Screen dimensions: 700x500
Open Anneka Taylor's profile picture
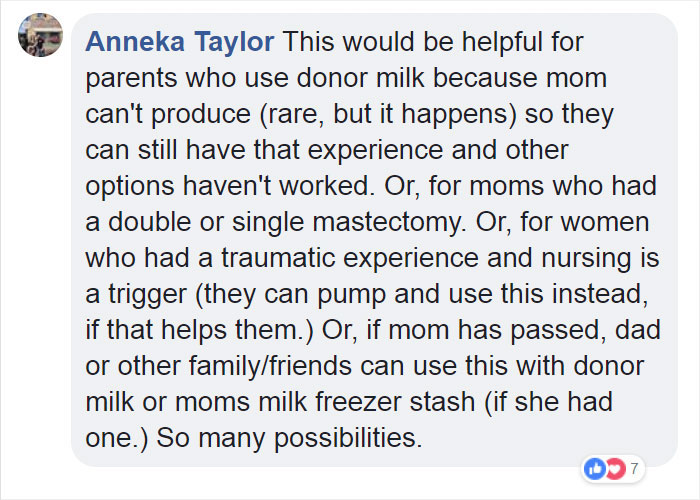[40, 35]
